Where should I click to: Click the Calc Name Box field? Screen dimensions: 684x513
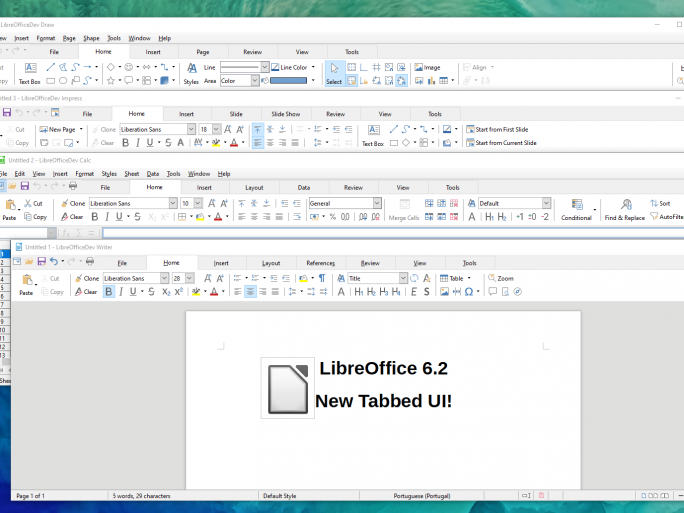(24, 233)
